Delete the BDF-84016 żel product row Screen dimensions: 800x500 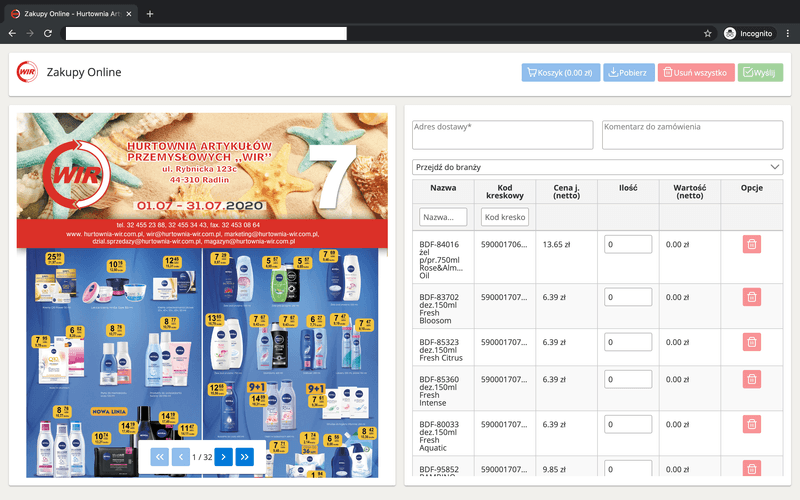752,244
